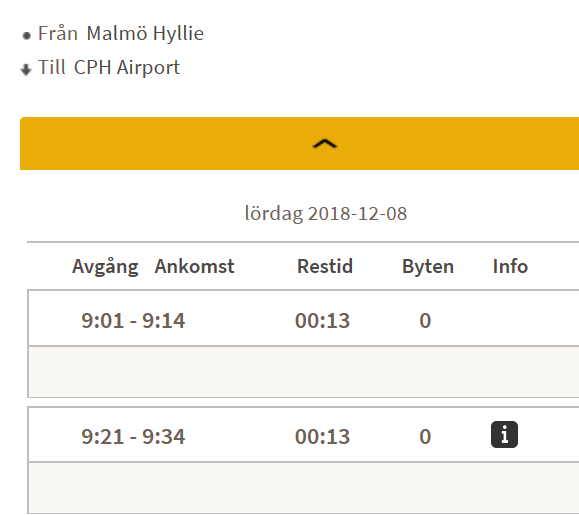Click the Byten value 0 on the 9:01 trip
Viewport: 579px width, 515px height.
(x=425, y=320)
